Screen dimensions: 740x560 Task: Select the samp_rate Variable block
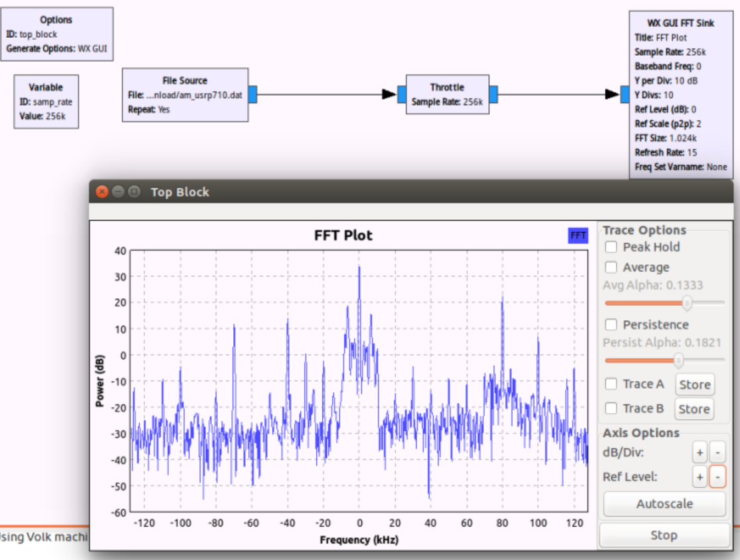click(46, 102)
